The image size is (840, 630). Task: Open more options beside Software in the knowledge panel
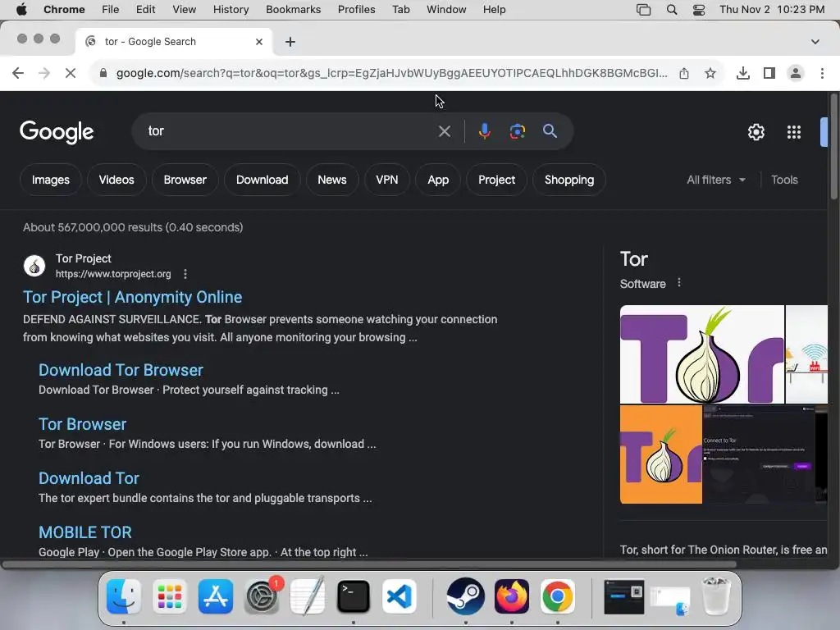coord(679,283)
